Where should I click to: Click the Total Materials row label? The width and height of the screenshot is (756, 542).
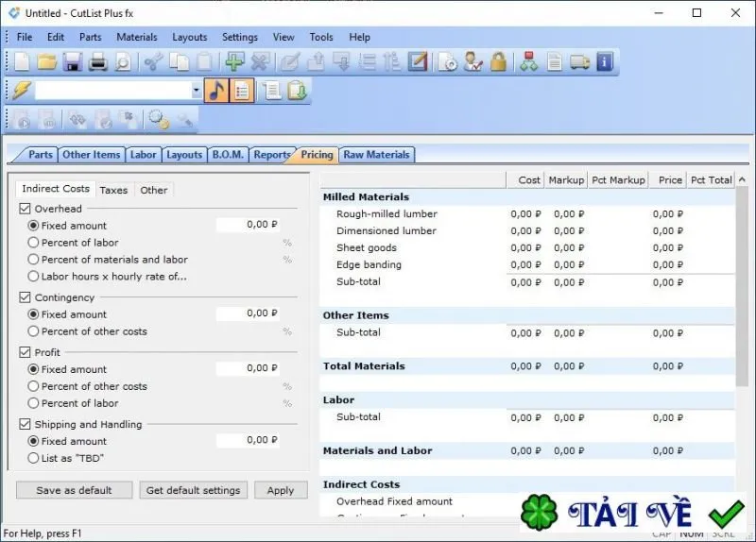(x=364, y=366)
